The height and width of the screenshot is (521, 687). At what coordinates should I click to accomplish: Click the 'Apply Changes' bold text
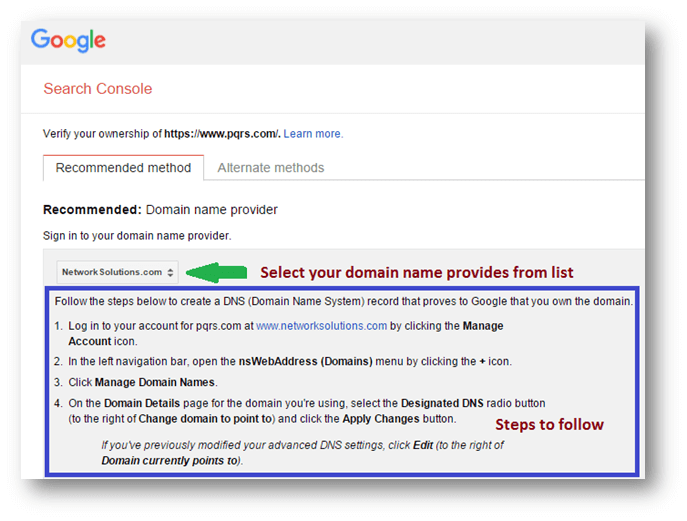[381, 419]
